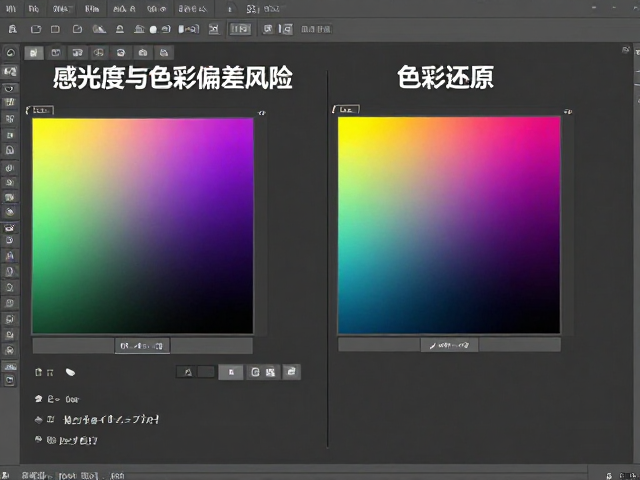640x480 pixels.
Task: Select the heading 色彩还原
Action: (445, 77)
